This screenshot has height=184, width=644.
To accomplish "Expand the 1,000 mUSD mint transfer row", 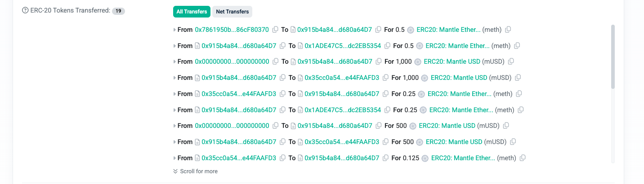I will tap(174, 62).
